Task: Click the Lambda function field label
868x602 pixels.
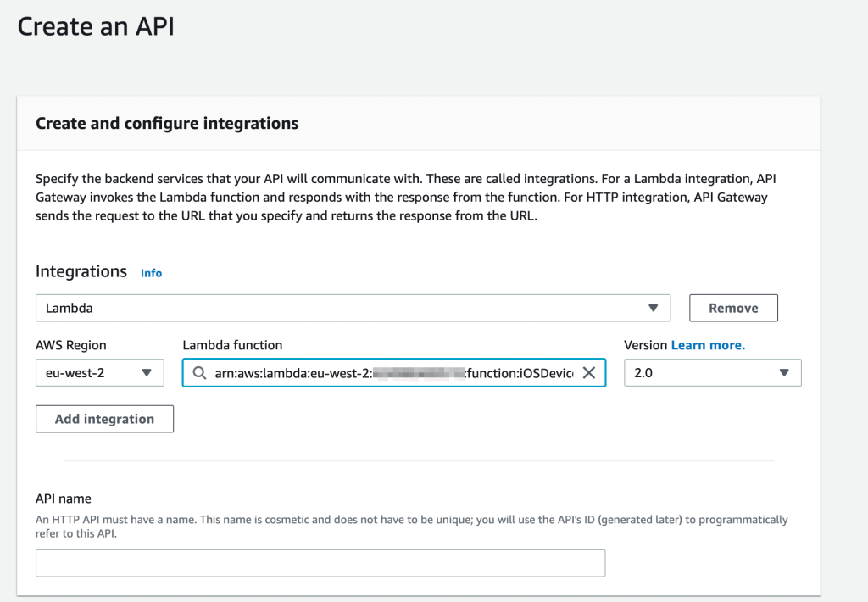Action: point(232,345)
